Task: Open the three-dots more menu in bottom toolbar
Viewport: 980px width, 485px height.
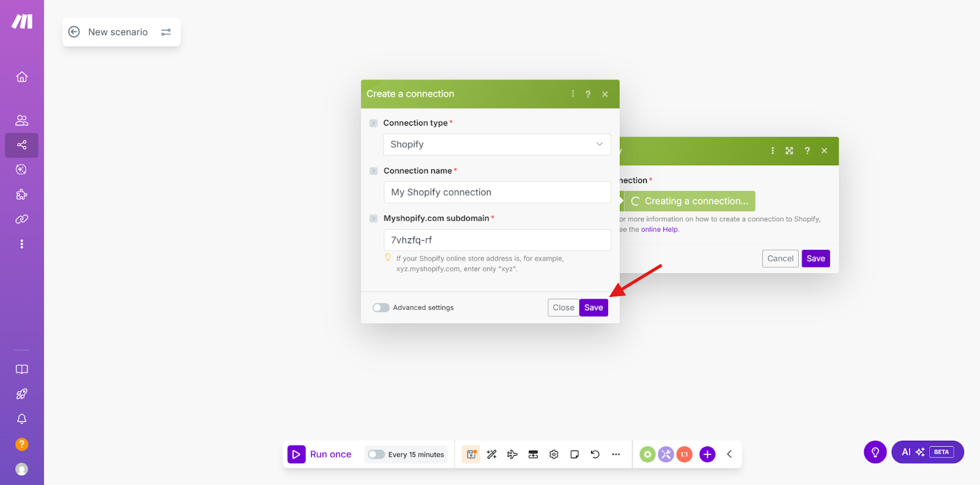Action: [x=616, y=454]
